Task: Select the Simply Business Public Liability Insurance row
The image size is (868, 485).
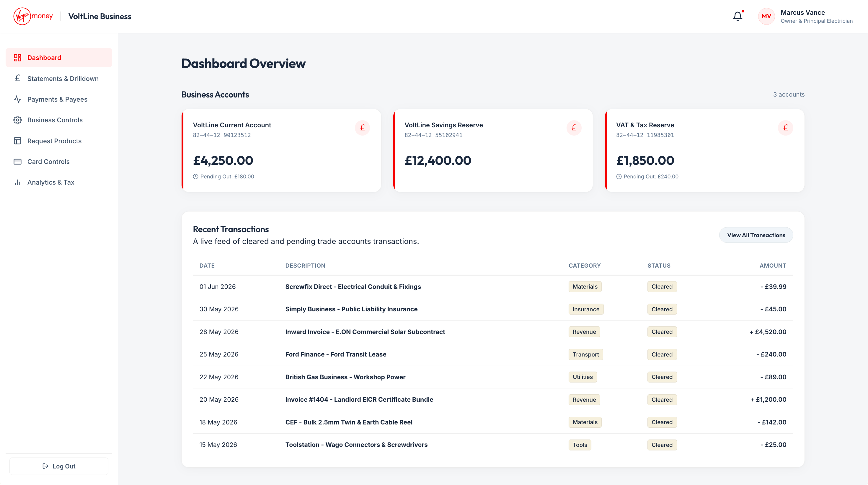Action: pos(493,309)
